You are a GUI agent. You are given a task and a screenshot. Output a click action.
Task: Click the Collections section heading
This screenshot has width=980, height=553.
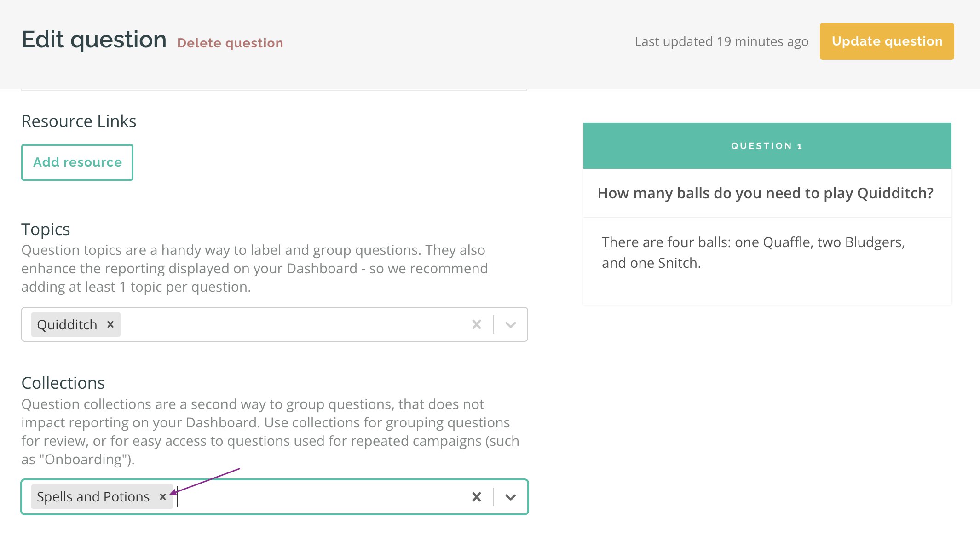63,383
